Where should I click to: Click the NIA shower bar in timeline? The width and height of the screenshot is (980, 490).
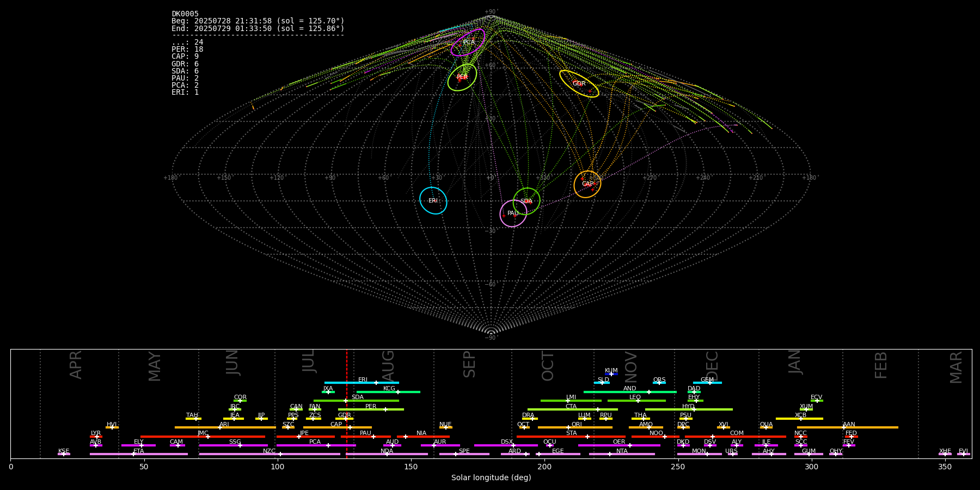[x=423, y=437]
